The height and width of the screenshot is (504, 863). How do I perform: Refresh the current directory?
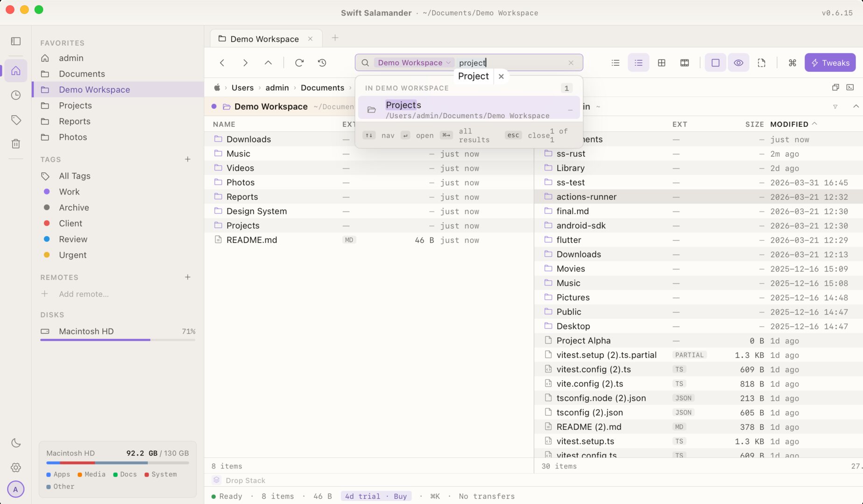[x=299, y=63]
